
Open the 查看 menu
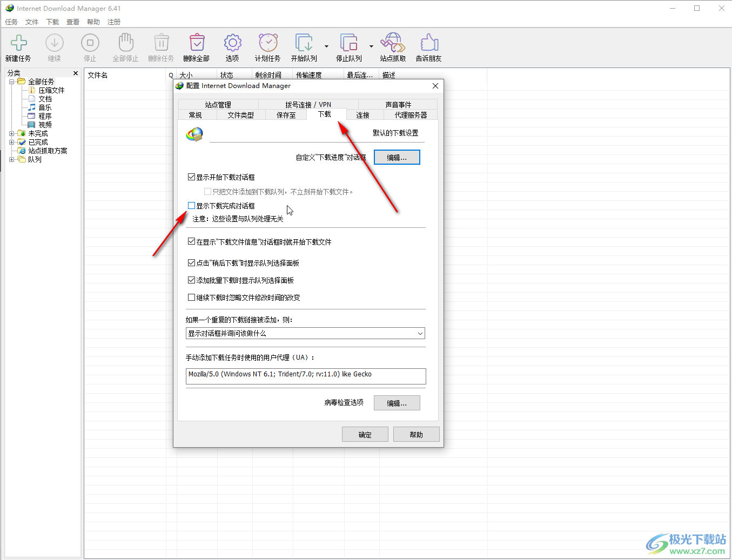(73, 22)
